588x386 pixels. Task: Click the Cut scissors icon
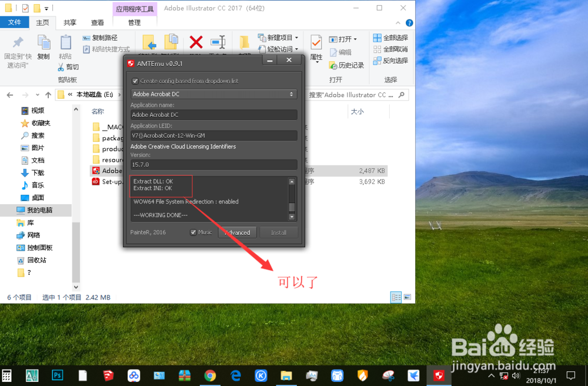pyautogui.click(x=61, y=67)
